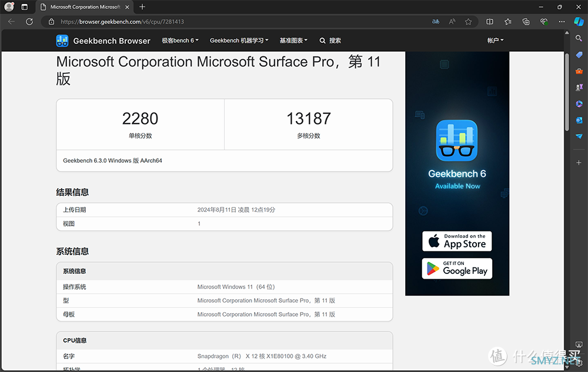The image size is (588, 372).
Task: Click the page vertical scrollbar thumb
Action: pyautogui.click(x=567, y=92)
